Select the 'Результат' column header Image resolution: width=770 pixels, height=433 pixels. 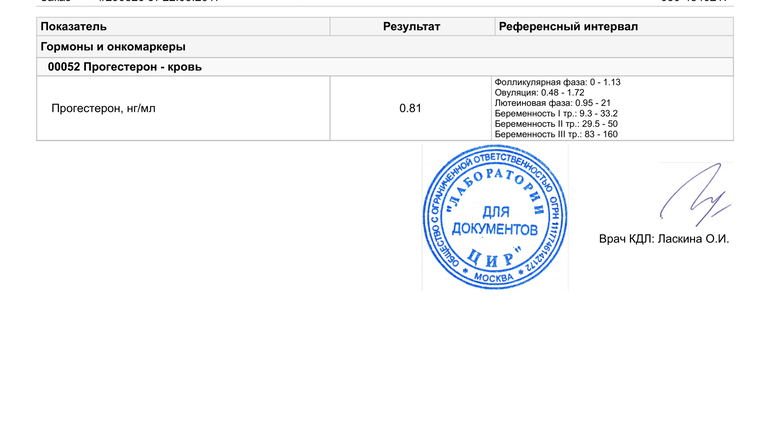[411, 27]
